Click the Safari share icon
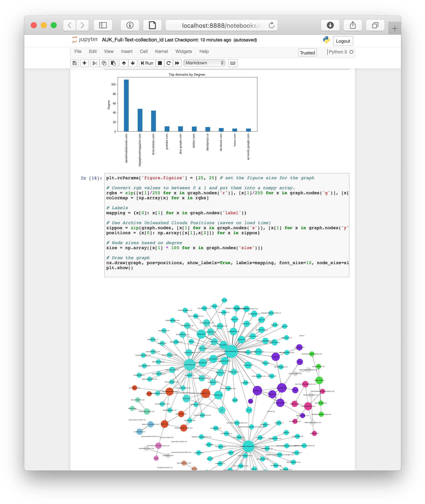This screenshot has height=504, width=425. 353,25
